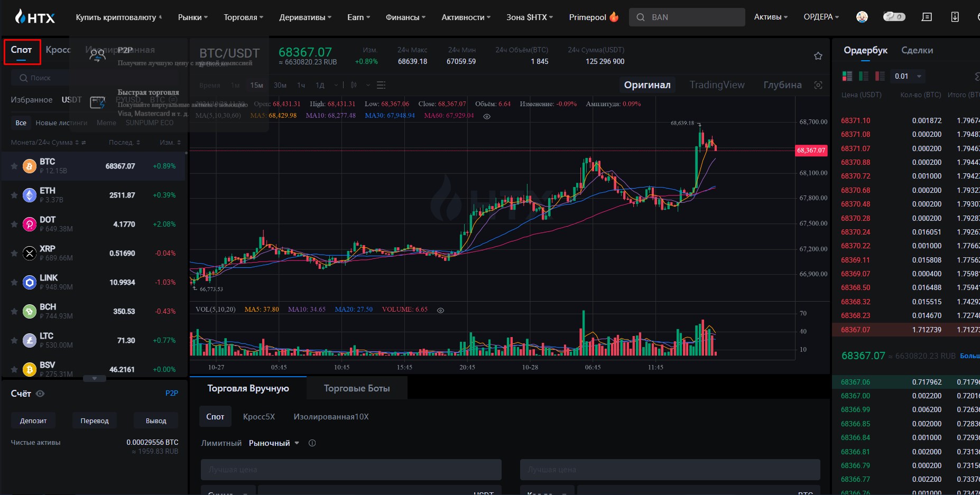Expand the Рынки menu
Screen dimensions: 980x495
coord(193,17)
